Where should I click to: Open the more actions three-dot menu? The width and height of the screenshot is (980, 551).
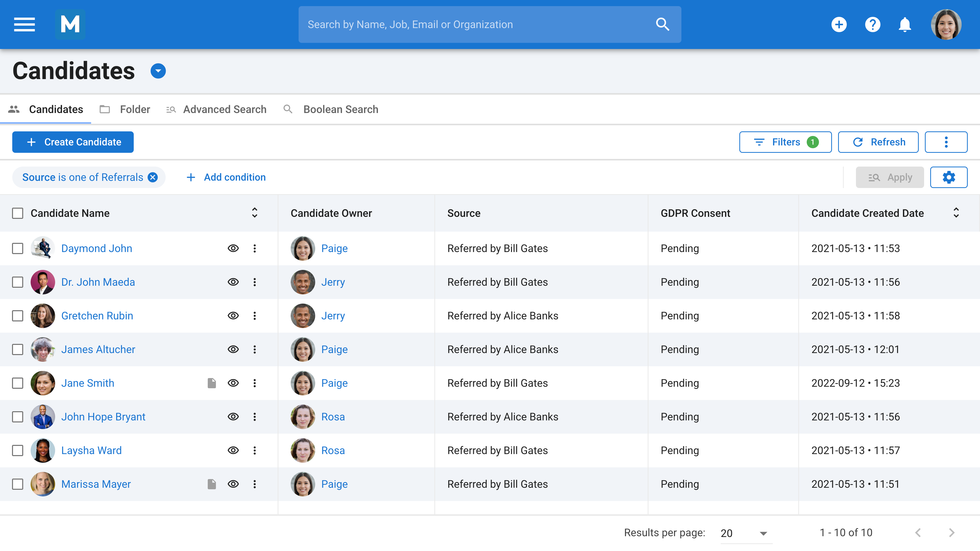(946, 142)
